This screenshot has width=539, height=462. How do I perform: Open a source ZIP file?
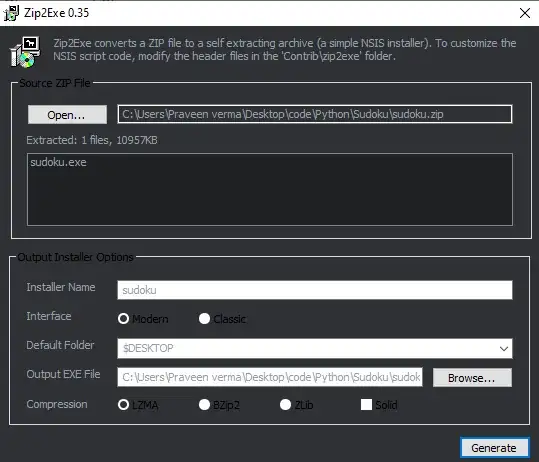(67, 114)
